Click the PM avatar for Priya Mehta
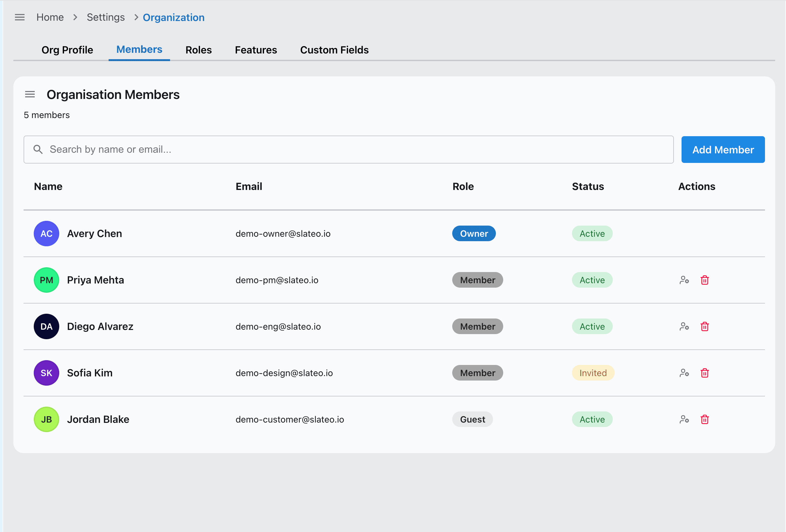The image size is (786, 532). [x=46, y=280]
